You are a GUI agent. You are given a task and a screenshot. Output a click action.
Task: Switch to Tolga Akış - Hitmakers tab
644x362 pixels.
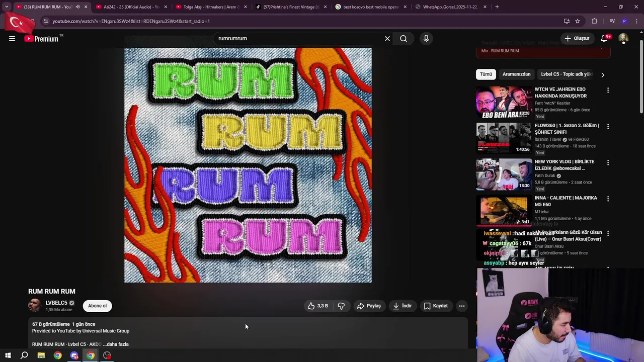click(211, 7)
